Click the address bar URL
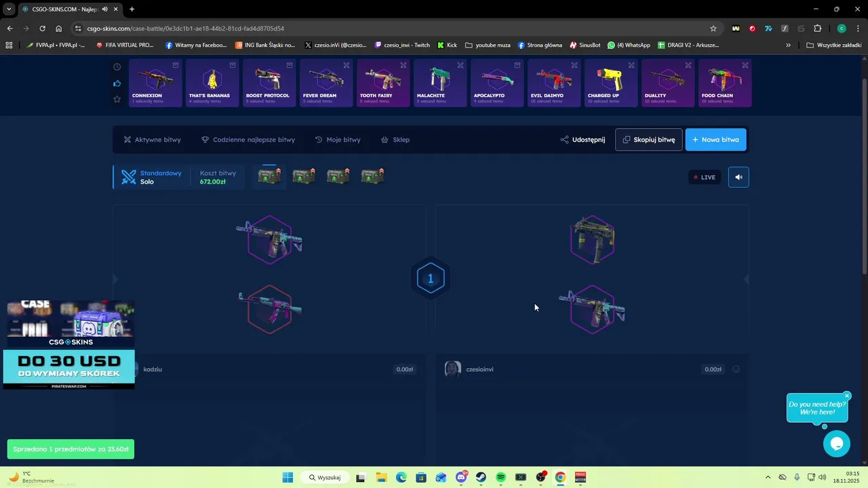 click(185, 28)
